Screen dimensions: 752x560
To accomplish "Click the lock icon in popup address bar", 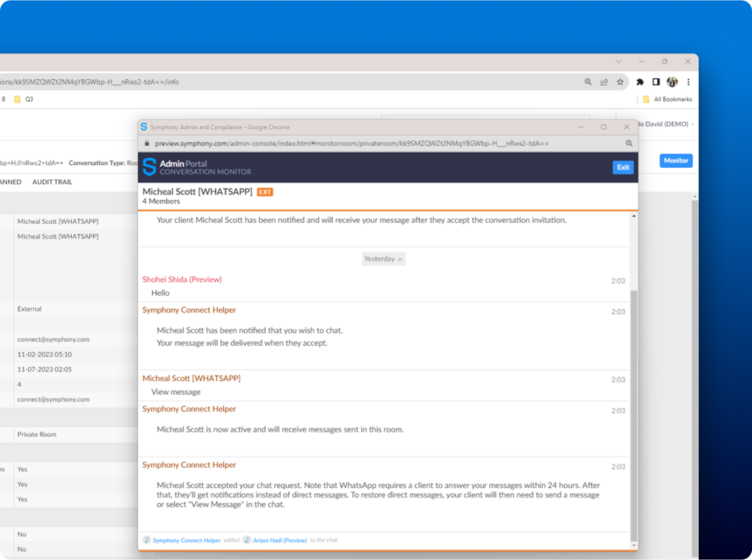I will [147, 143].
